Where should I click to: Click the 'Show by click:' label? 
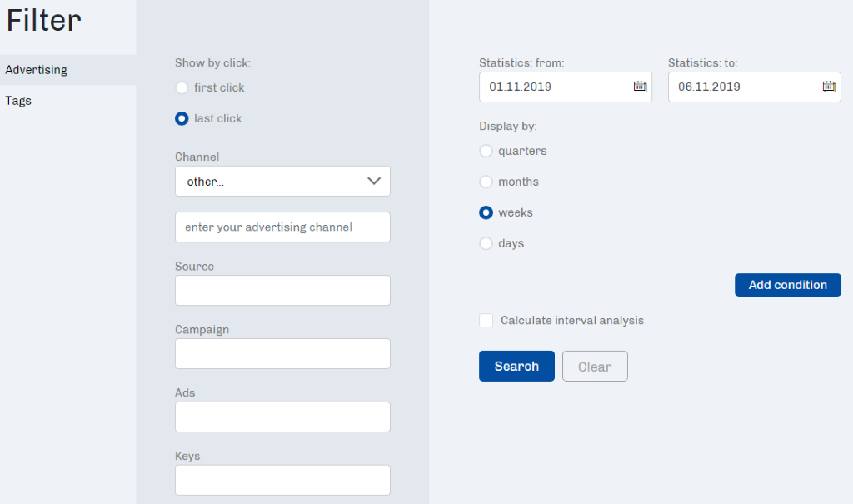(212, 62)
